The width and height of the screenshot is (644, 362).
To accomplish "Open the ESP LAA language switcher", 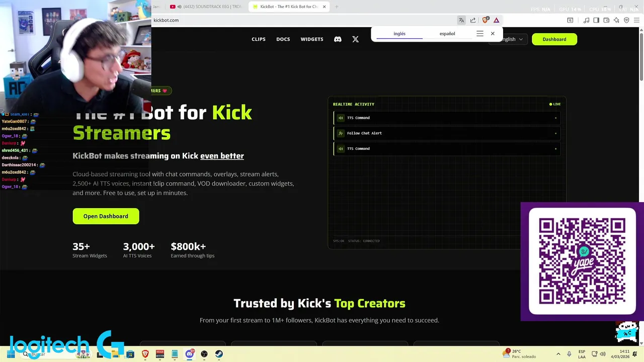I will tap(582, 354).
